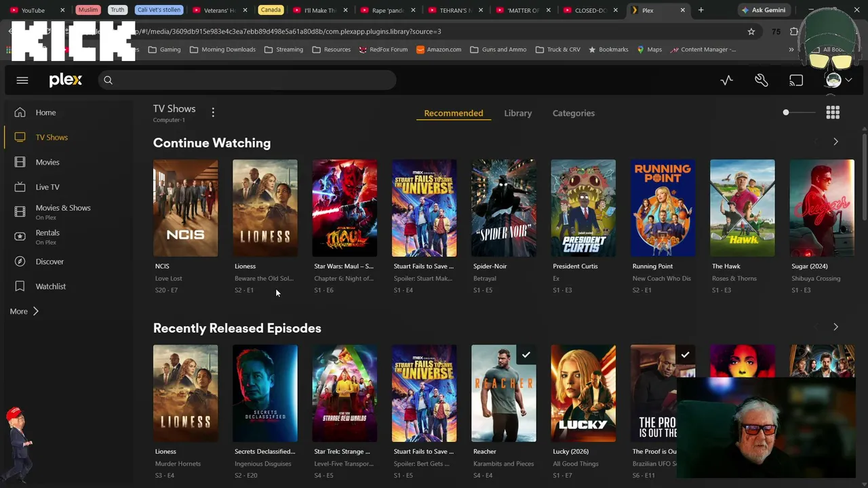
Task: Click the Continue Watching section heading
Action: click(212, 143)
